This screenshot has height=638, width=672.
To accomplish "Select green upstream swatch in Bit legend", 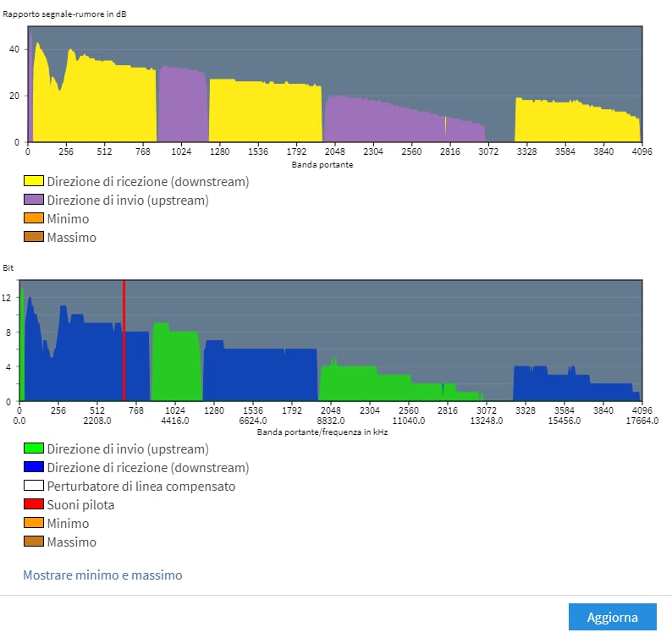I will pos(33,448).
